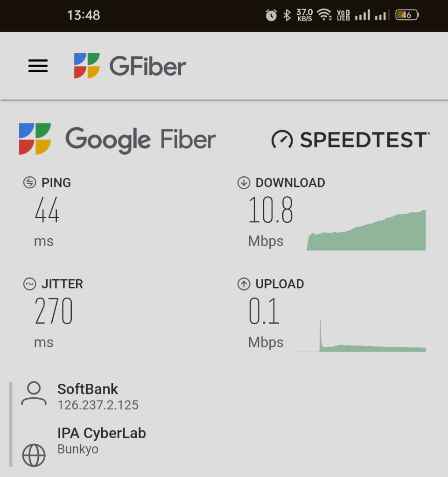Tap the battery indicator showing 46
448x477 pixels.
(x=407, y=14)
